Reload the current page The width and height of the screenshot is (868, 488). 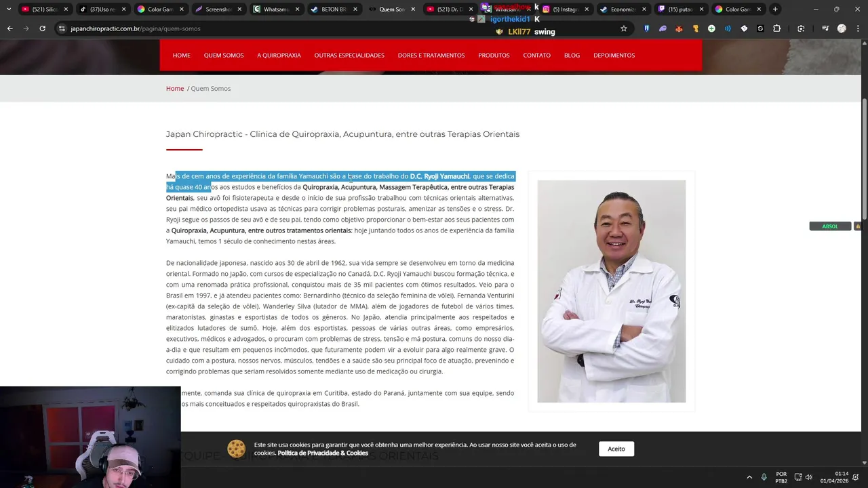point(42,28)
